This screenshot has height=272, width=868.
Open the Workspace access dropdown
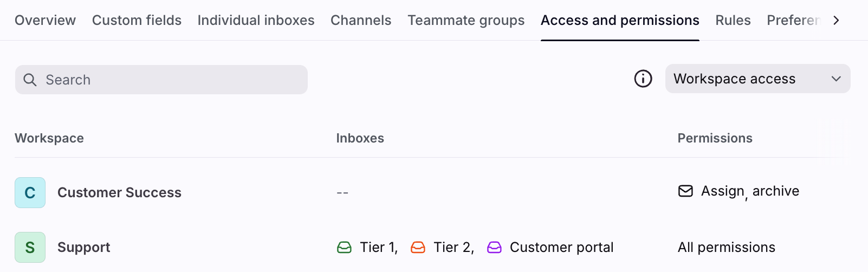757,79
